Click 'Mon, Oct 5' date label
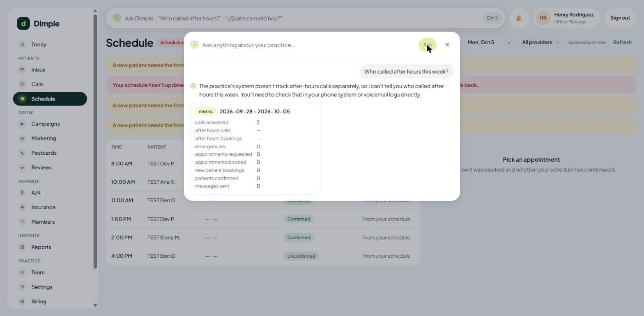Image resolution: width=644 pixels, height=316 pixels. [x=481, y=42]
